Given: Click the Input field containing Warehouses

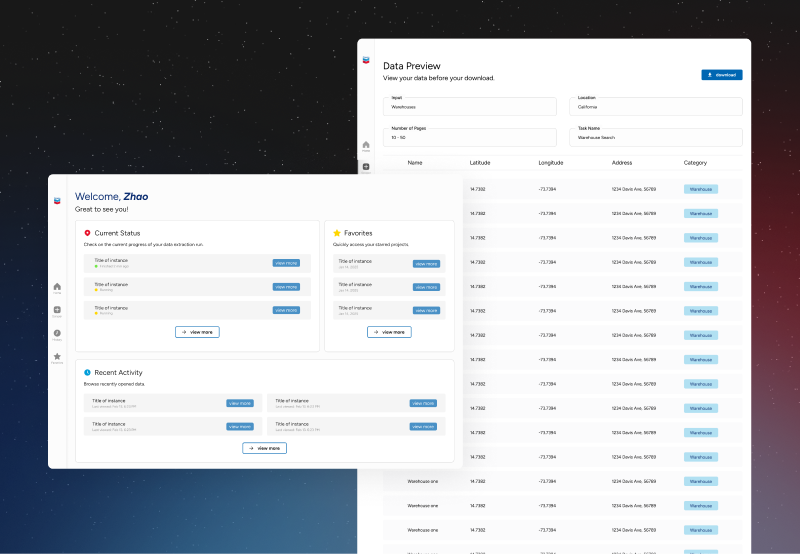Looking at the screenshot, I should [470, 106].
